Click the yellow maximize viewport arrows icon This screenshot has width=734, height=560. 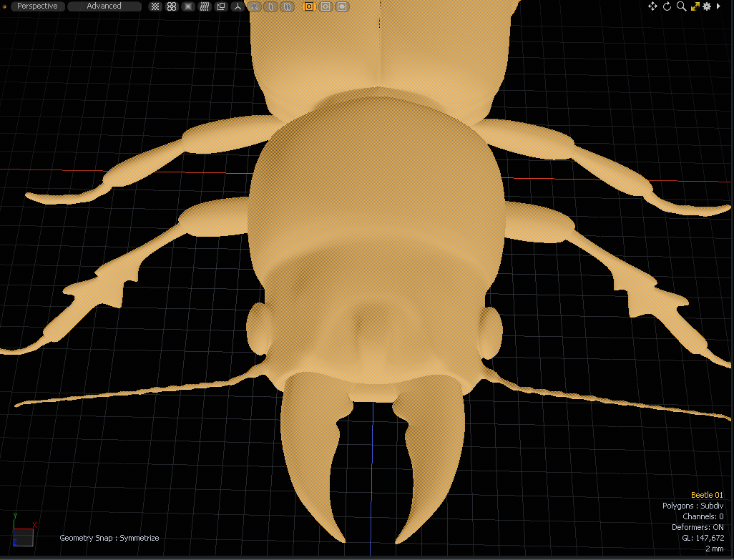(695, 6)
